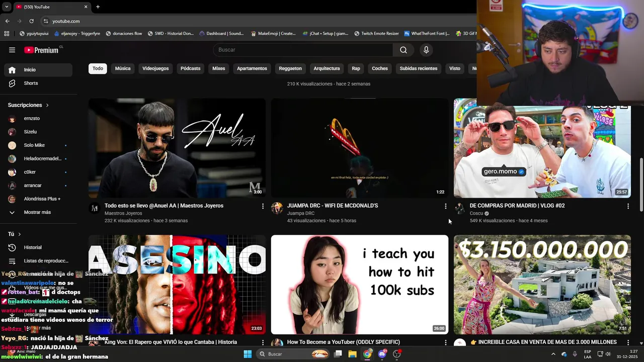Select the Reggaeton filter chip

pyautogui.click(x=290, y=68)
